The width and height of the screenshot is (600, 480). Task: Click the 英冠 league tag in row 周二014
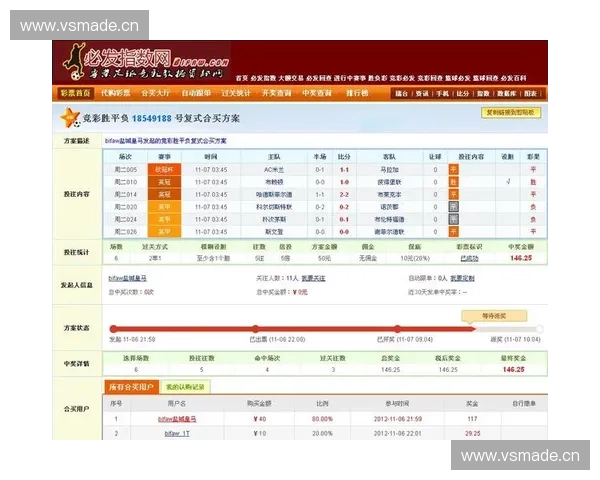(165, 194)
